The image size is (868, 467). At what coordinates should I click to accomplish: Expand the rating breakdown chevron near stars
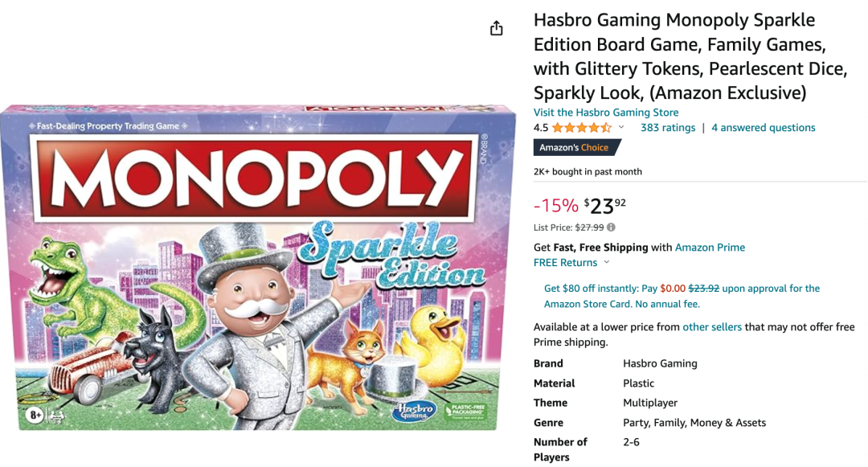tap(621, 127)
